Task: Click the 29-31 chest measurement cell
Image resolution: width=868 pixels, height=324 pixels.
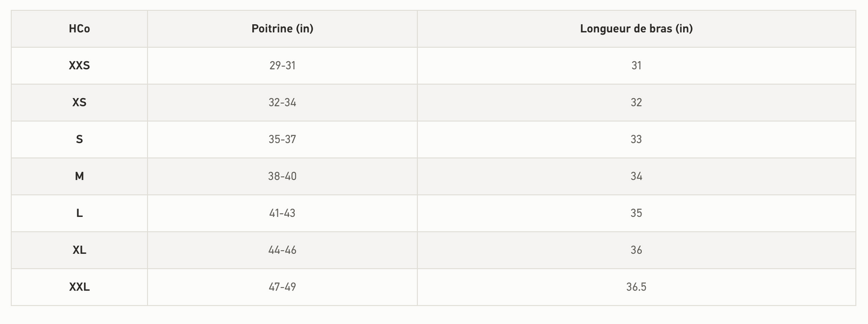Action: pyautogui.click(x=282, y=66)
